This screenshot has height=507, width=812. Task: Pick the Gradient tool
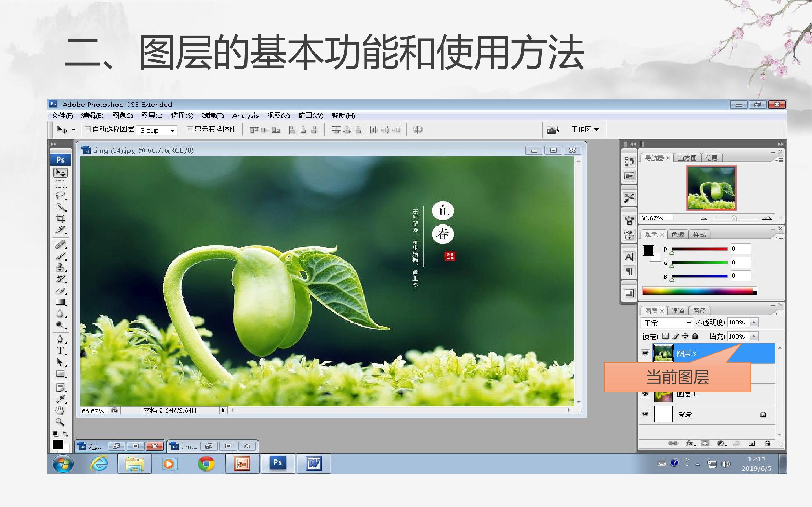[x=60, y=302]
